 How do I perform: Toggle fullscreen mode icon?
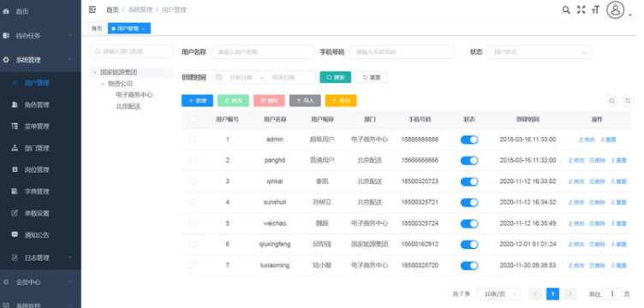tap(581, 10)
